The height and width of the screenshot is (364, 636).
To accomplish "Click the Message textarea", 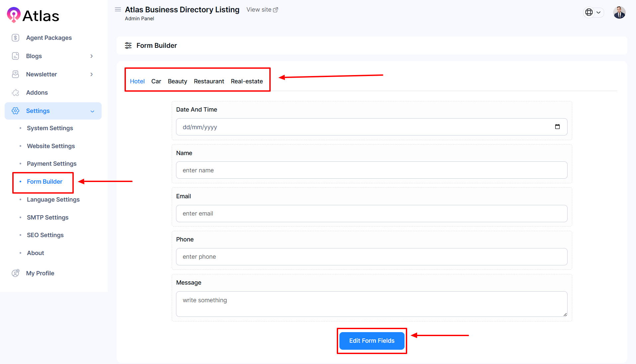I will (371, 304).
